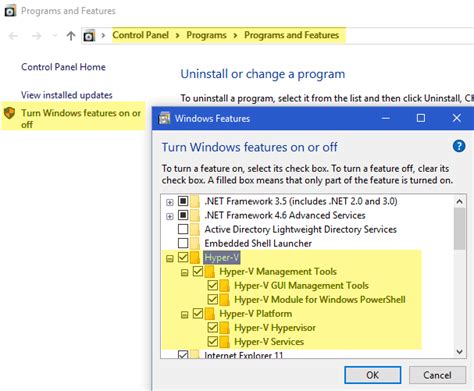Click folder icon beside Hyper-V Services
The height and width of the screenshot is (391, 474).
(225, 342)
